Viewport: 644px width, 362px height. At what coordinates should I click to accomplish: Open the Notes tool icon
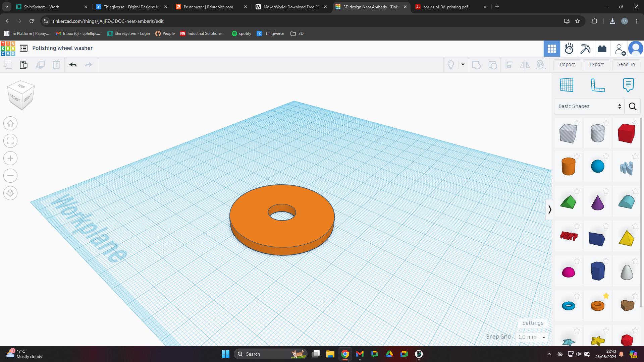pos(628,85)
